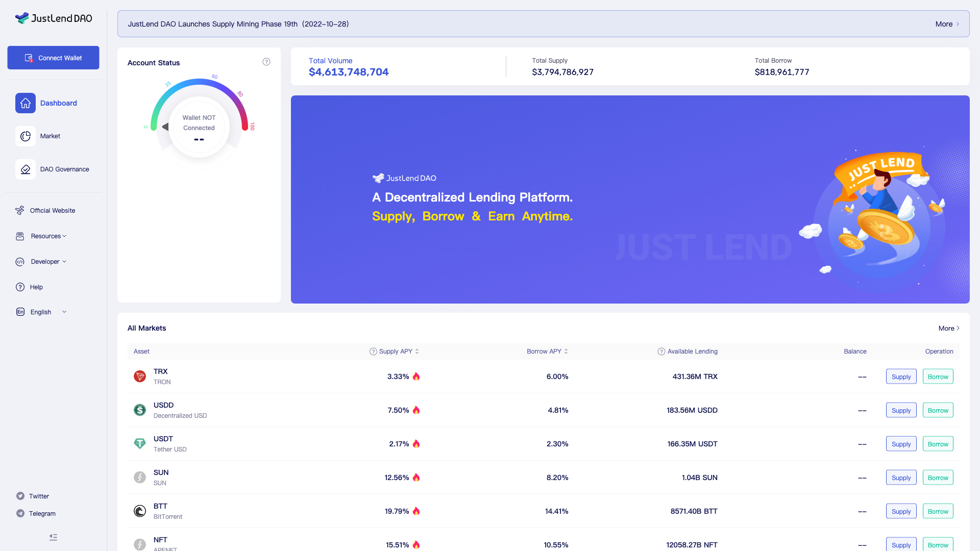
Task: Go to the Dashboard menu item
Action: coord(59,103)
